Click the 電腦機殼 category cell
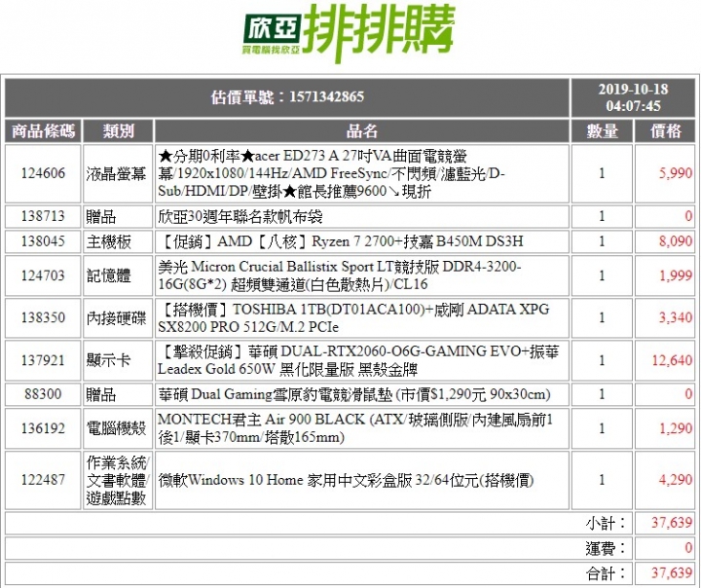701x588 pixels. click(x=118, y=428)
